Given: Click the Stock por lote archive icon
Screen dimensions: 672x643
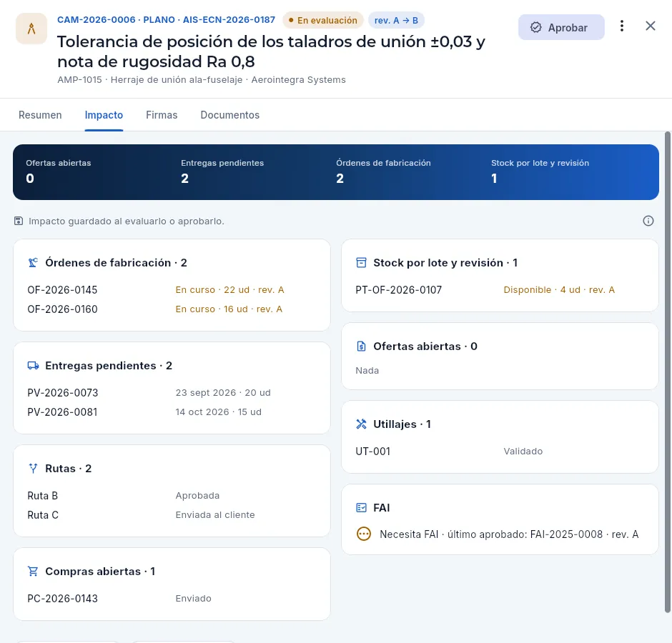Looking at the screenshot, I should click(x=361, y=263).
